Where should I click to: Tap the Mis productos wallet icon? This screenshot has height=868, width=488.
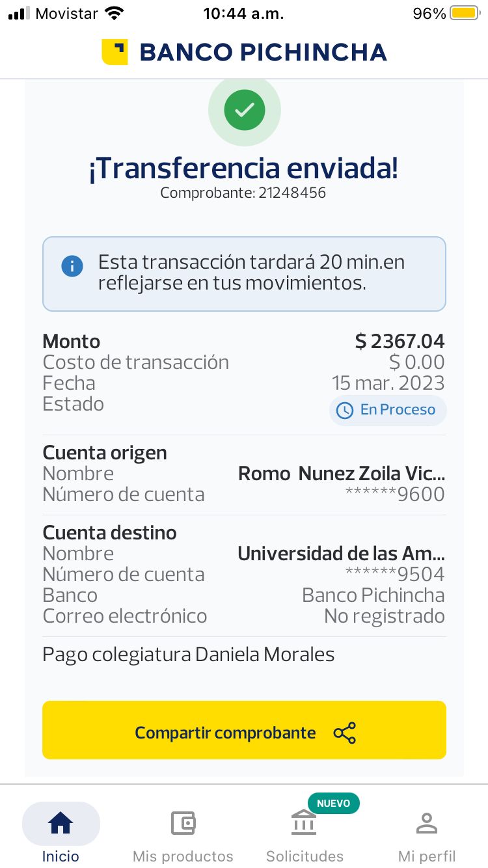coord(183,824)
